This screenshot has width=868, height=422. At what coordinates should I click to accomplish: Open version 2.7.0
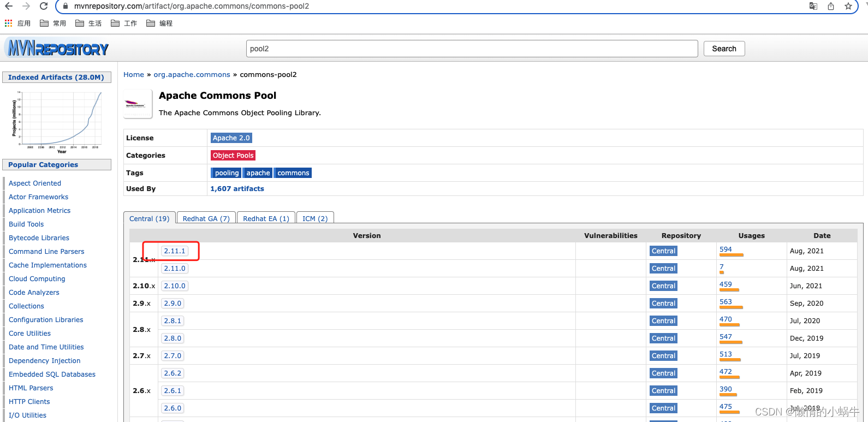click(x=173, y=356)
